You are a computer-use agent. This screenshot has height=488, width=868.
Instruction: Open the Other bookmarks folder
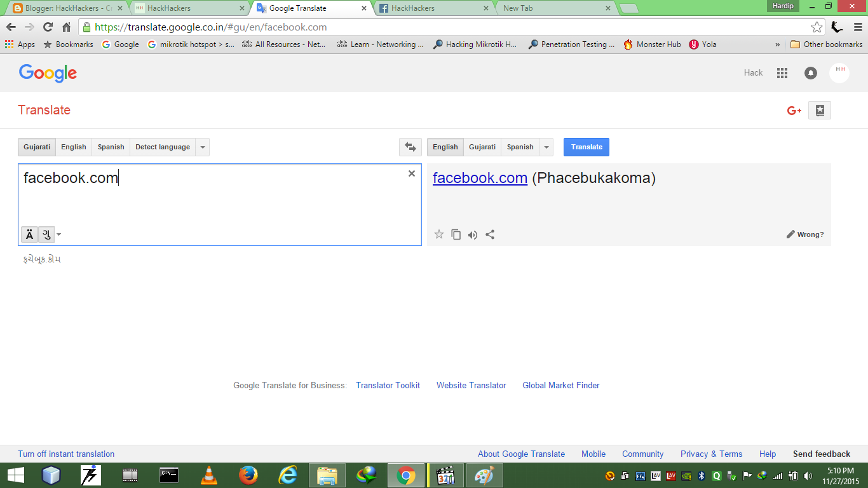[x=827, y=44]
